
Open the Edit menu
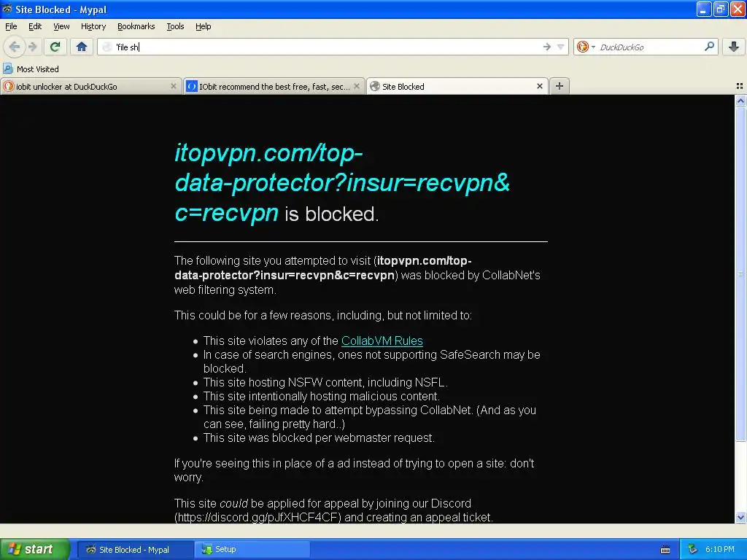click(x=35, y=26)
